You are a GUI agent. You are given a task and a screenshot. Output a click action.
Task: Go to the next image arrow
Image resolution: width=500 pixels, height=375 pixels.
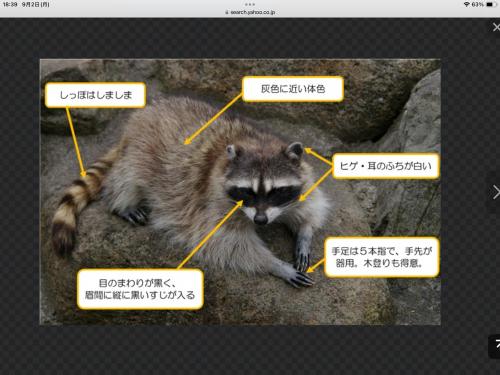point(496,192)
